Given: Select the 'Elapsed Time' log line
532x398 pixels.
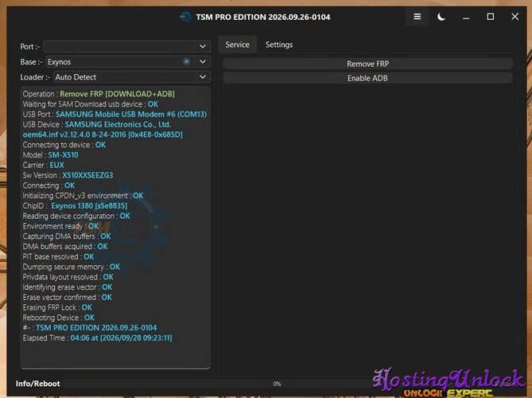Looking at the screenshot, I should click(97, 338).
